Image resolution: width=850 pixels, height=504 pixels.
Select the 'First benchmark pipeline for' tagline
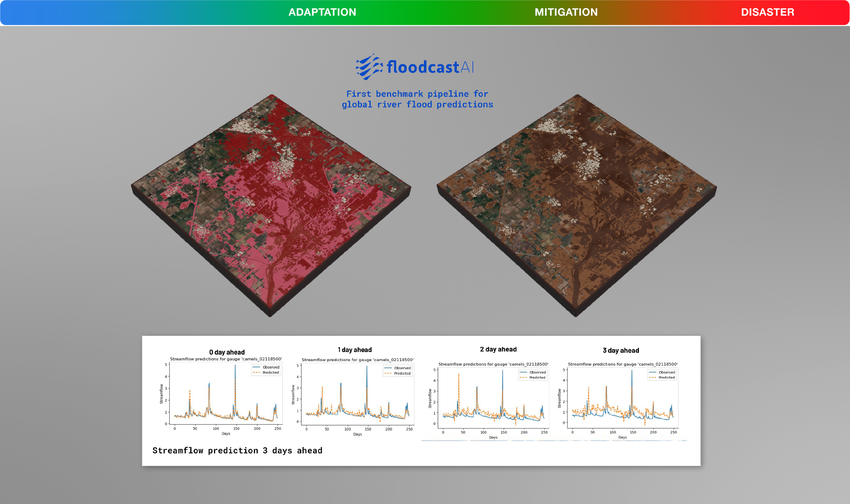click(417, 94)
